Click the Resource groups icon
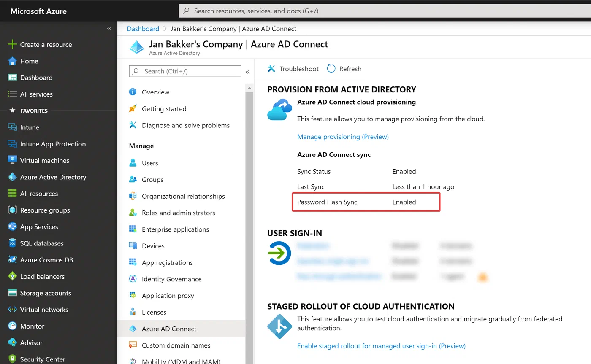The width and height of the screenshot is (591, 364). [x=13, y=210]
